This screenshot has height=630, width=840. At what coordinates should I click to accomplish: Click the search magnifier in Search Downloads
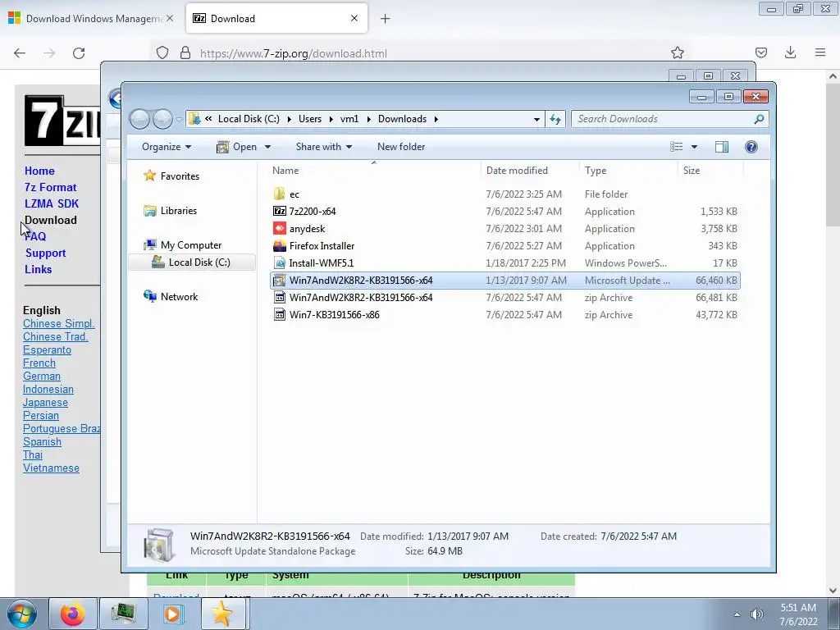click(x=759, y=119)
